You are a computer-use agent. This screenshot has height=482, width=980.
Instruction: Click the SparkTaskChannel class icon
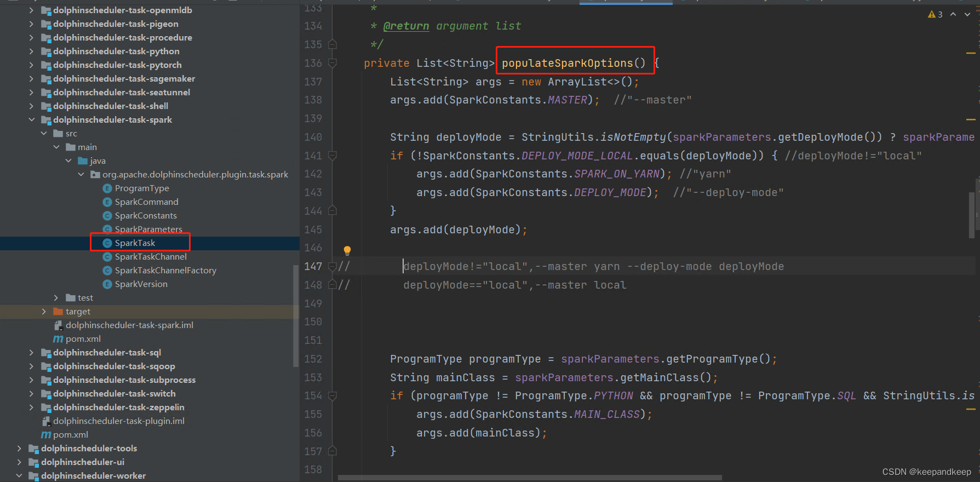pos(107,257)
